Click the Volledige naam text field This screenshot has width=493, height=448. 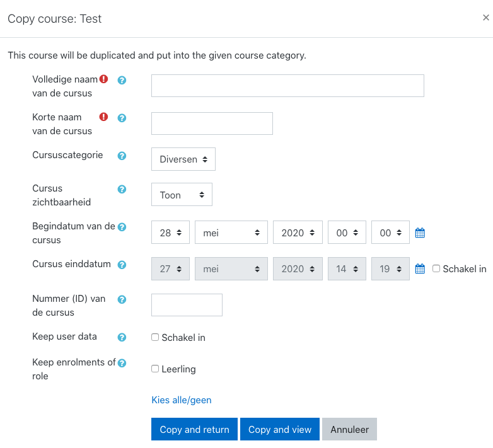coord(287,86)
